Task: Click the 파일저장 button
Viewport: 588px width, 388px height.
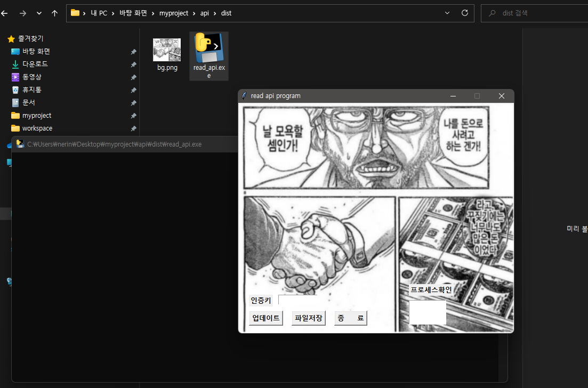Action: click(x=309, y=318)
